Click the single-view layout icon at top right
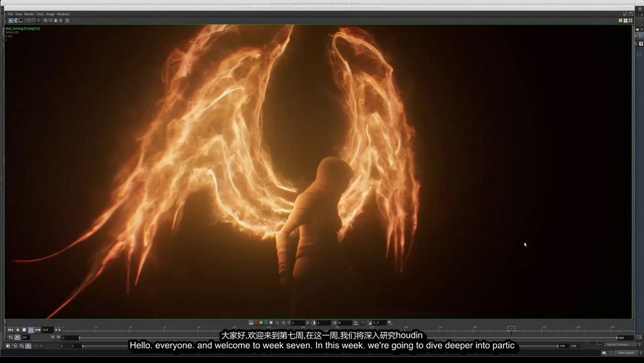 [621, 20]
